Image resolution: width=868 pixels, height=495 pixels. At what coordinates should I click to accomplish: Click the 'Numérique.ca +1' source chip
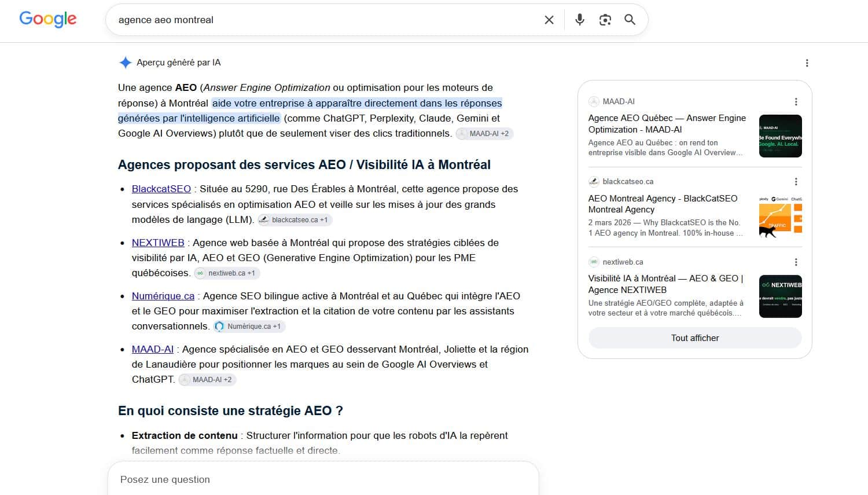(249, 327)
